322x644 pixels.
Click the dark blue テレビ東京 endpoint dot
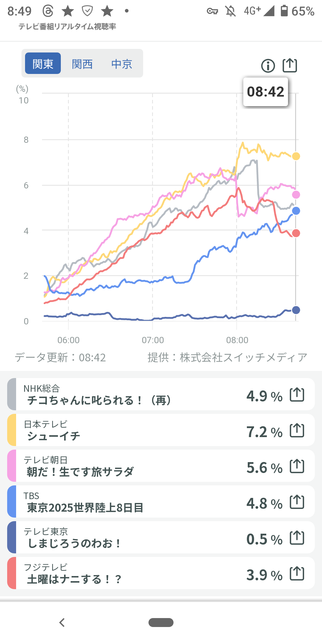click(296, 310)
